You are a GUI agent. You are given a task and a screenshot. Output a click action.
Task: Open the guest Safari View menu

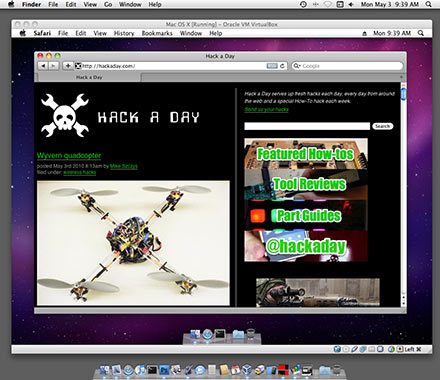(x=100, y=33)
